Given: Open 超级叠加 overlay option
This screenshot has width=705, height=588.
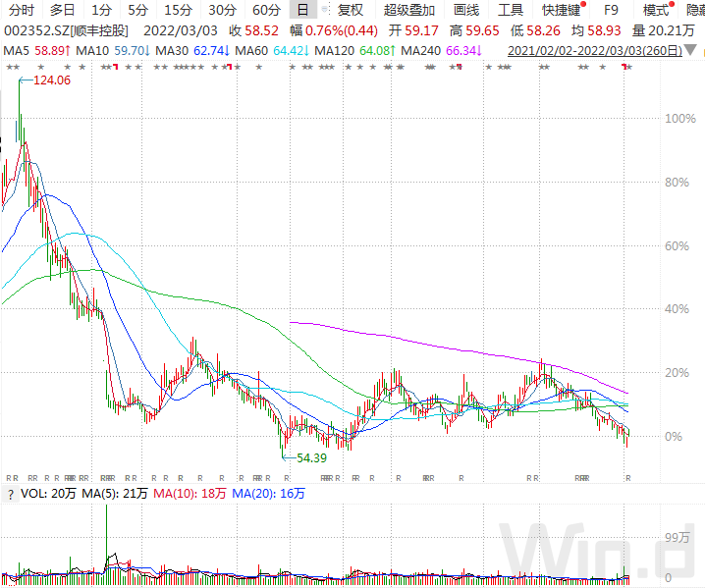Looking at the screenshot, I should [409, 10].
